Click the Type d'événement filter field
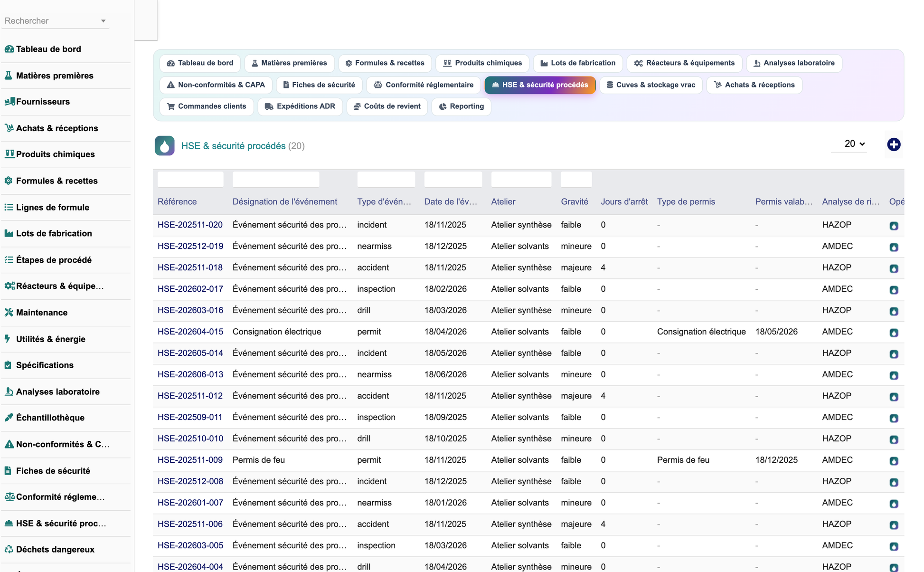This screenshot has height=572, width=924. [x=386, y=179]
